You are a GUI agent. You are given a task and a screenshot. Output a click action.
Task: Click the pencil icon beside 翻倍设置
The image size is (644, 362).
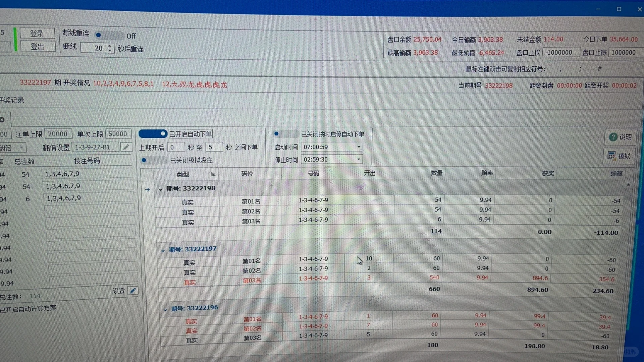[x=126, y=147]
